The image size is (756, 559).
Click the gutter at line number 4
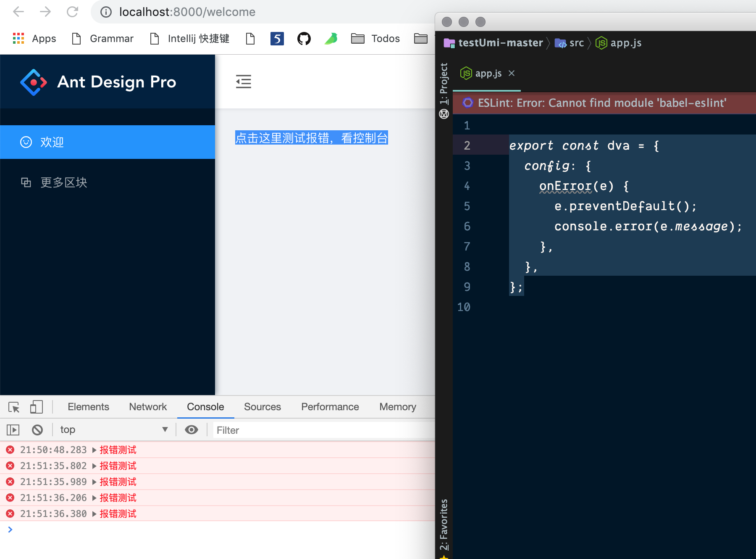(x=467, y=186)
